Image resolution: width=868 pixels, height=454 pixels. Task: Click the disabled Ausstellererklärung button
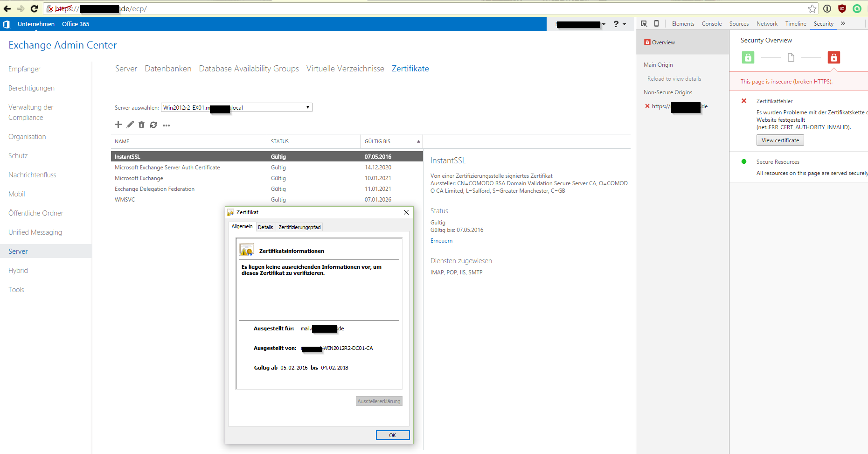pyautogui.click(x=379, y=401)
